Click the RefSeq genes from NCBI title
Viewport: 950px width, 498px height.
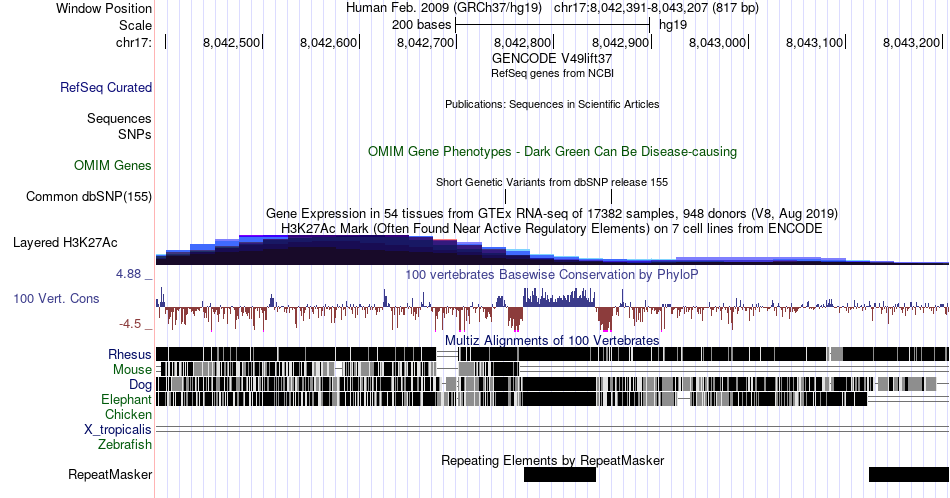(x=552, y=73)
